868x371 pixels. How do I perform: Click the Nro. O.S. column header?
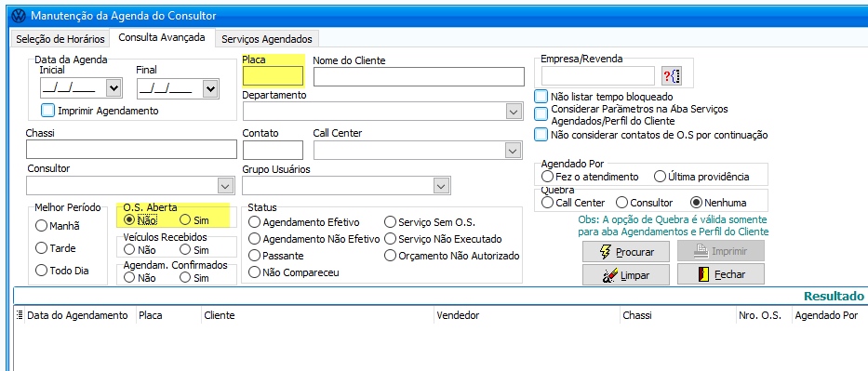pos(764,316)
